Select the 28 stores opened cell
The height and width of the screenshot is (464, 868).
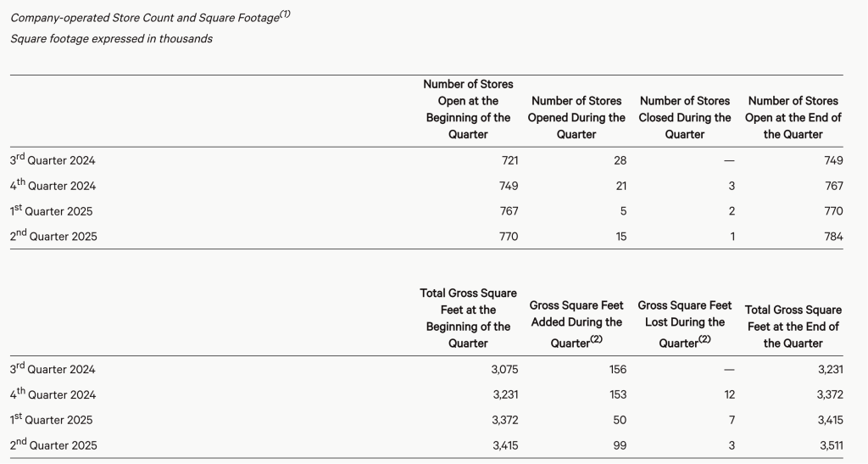[620, 160]
